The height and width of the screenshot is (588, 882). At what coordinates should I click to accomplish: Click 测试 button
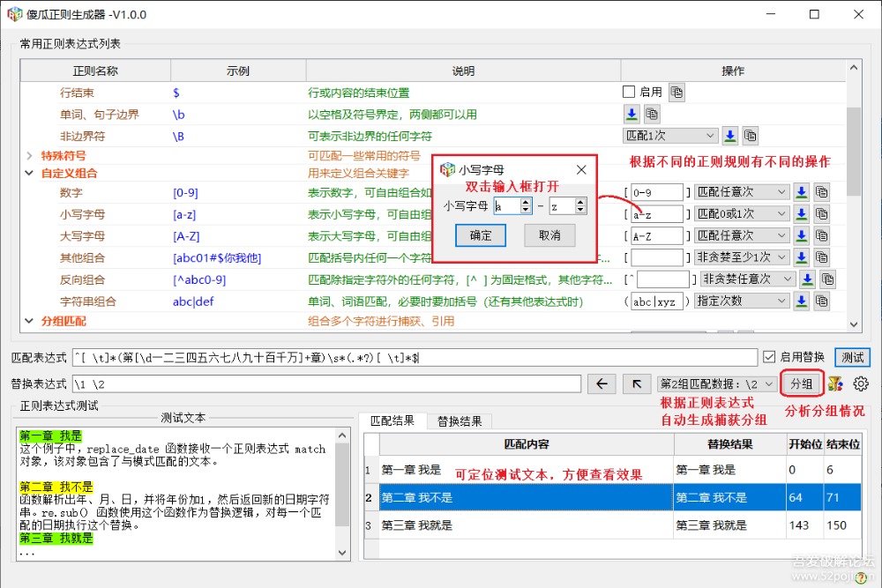pyautogui.click(x=852, y=357)
